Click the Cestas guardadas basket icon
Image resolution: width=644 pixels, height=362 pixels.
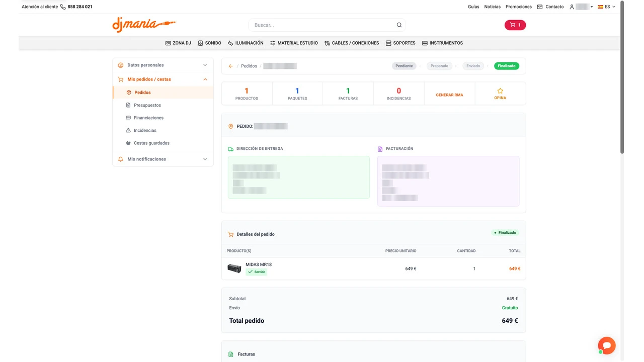coord(128,143)
